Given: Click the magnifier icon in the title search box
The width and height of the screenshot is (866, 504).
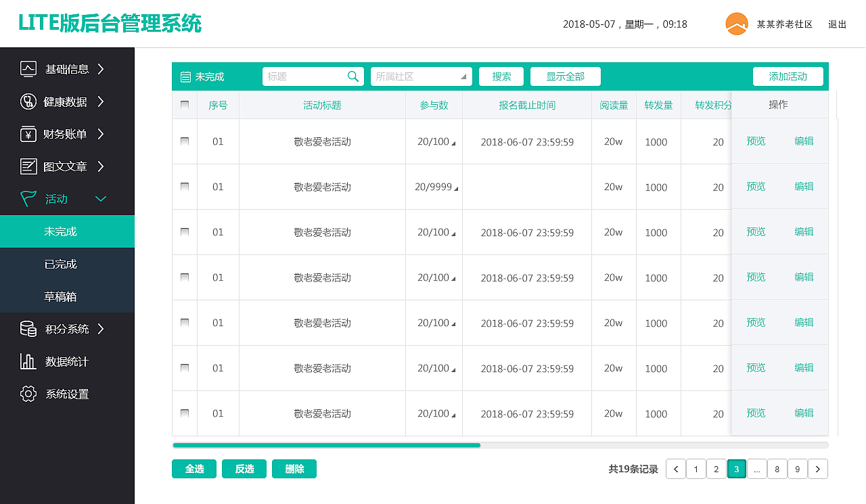Looking at the screenshot, I should [x=352, y=76].
